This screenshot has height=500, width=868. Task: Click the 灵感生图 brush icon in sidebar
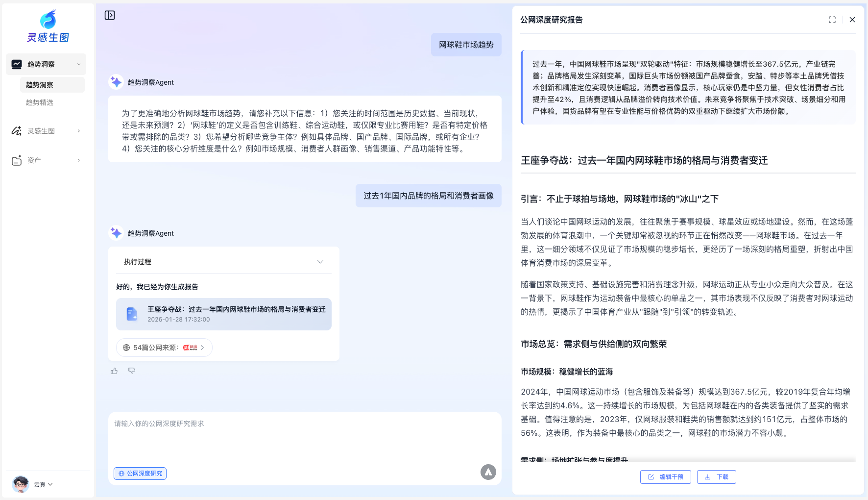(17, 131)
